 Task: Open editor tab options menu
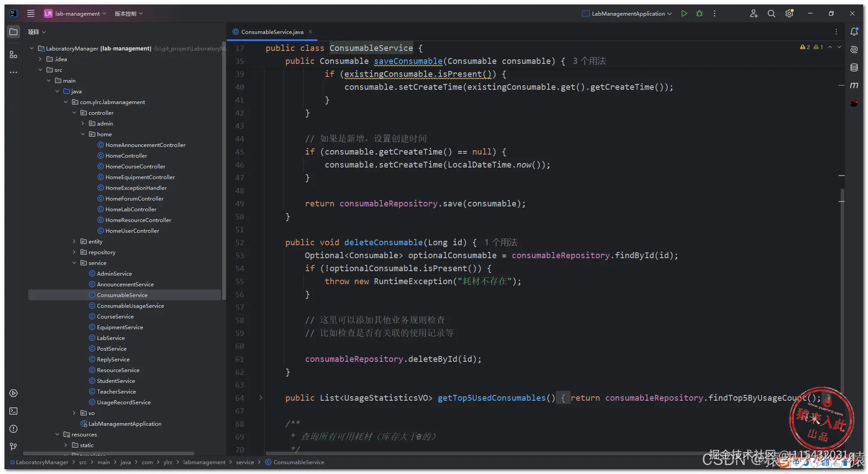(836, 32)
